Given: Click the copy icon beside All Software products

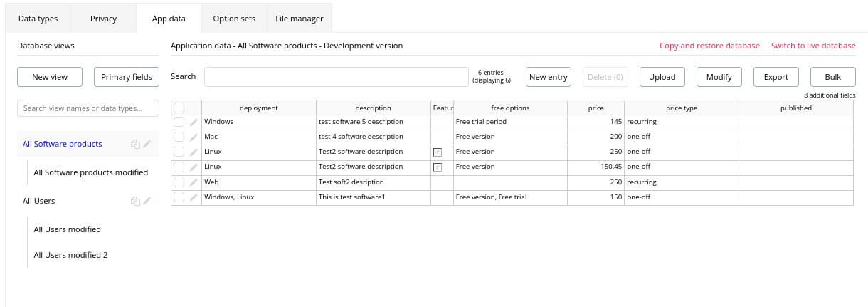Looking at the screenshot, I should pos(135,144).
